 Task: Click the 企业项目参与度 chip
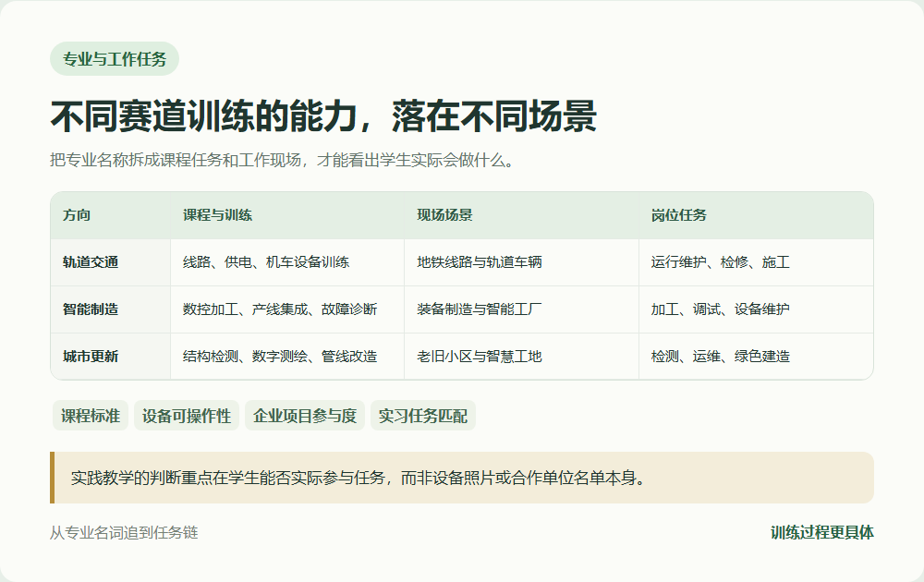(x=305, y=416)
